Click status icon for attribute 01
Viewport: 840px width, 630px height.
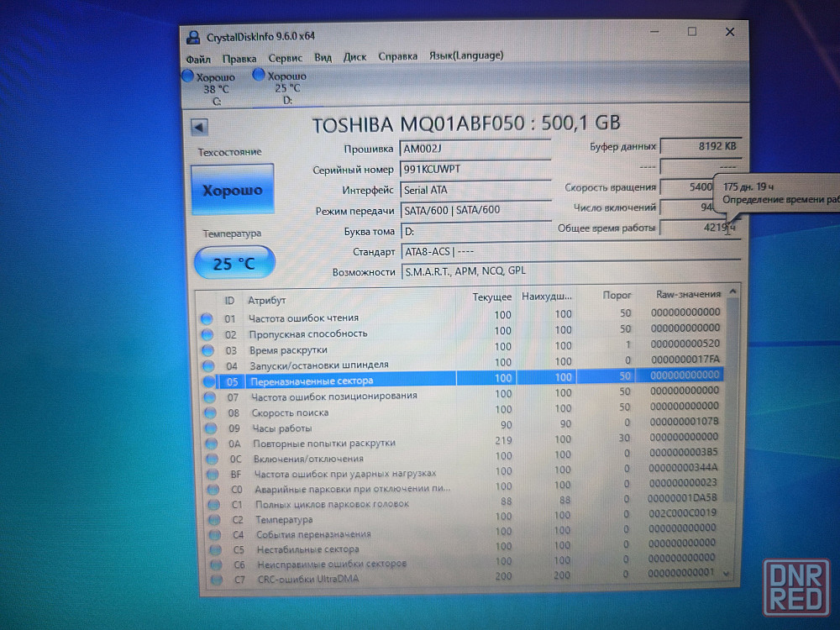207,318
